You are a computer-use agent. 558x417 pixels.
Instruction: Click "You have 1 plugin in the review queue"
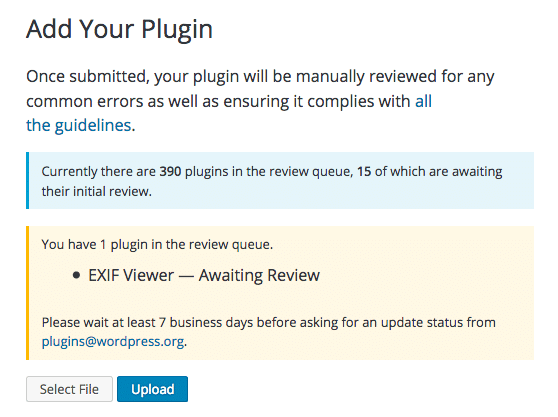coord(157,244)
